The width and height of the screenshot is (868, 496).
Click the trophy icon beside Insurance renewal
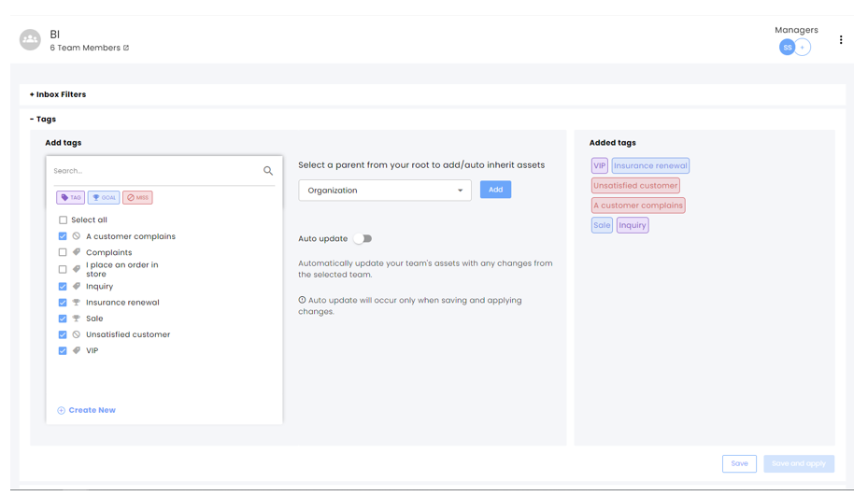point(77,303)
